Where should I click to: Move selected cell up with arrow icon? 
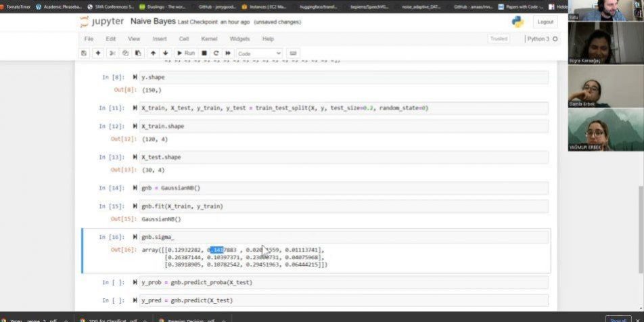pos(153,53)
